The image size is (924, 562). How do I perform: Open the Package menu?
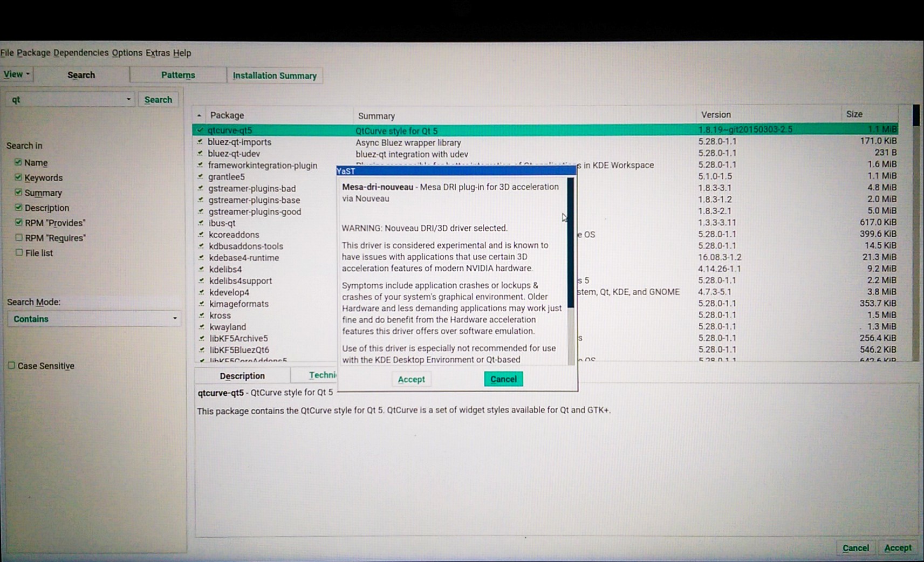33,53
